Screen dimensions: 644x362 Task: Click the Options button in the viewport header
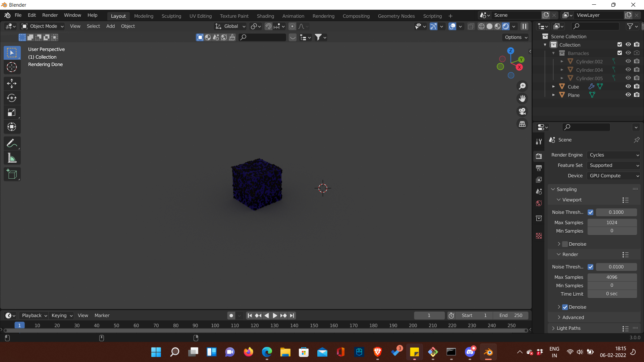point(516,37)
